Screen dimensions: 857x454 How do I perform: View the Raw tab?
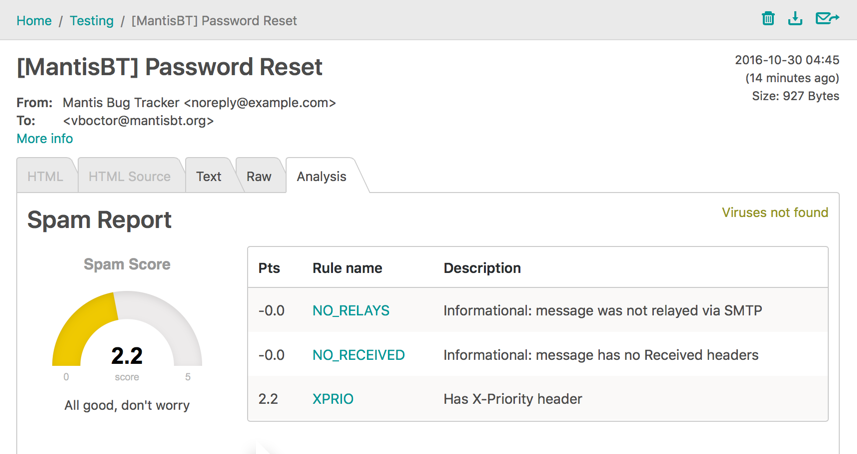[x=259, y=176]
